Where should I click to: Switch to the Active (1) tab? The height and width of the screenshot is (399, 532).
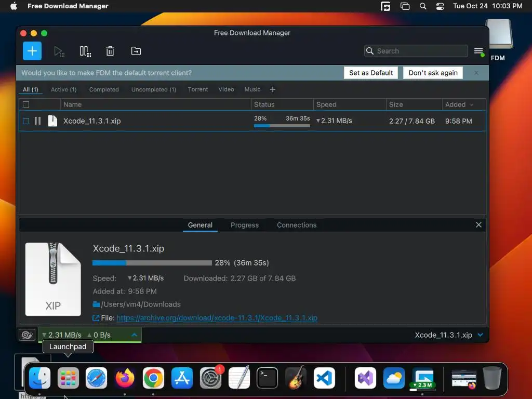point(64,89)
